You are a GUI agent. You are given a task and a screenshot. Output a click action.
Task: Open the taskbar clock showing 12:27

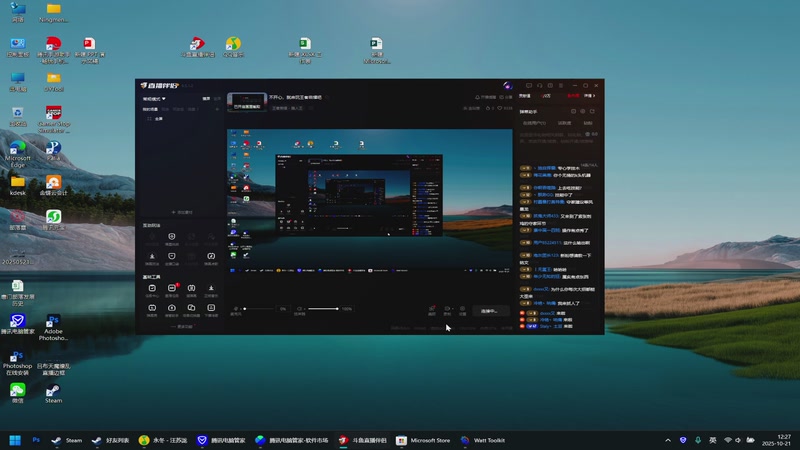(x=776, y=440)
